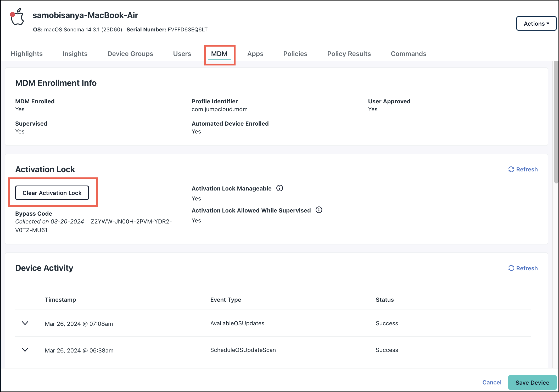The width and height of the screenshot is (559, 392).
Task: Open the Commands tab
Action: click(x=408, y=54)
